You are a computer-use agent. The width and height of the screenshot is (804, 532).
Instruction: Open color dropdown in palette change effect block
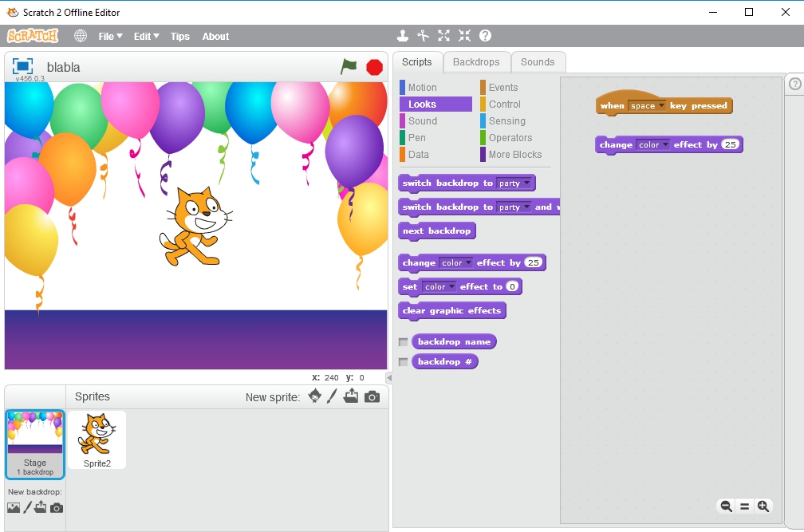pos(456,263)
